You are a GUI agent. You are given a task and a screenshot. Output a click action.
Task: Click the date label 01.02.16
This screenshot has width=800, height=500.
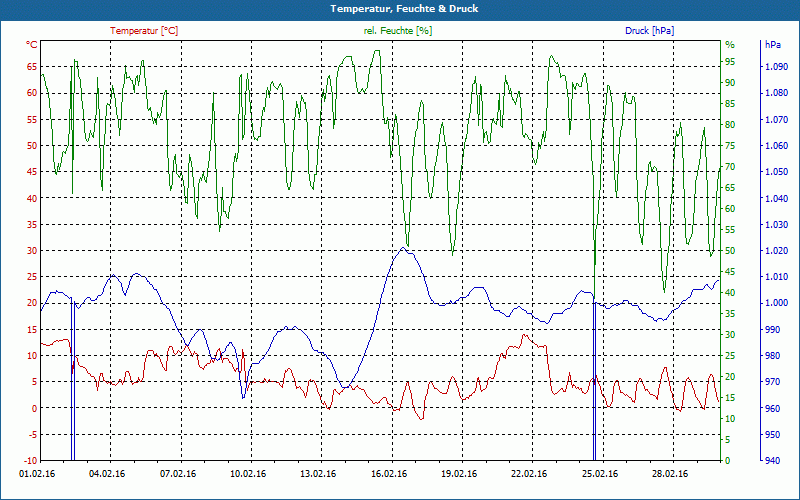coord(37,474)
